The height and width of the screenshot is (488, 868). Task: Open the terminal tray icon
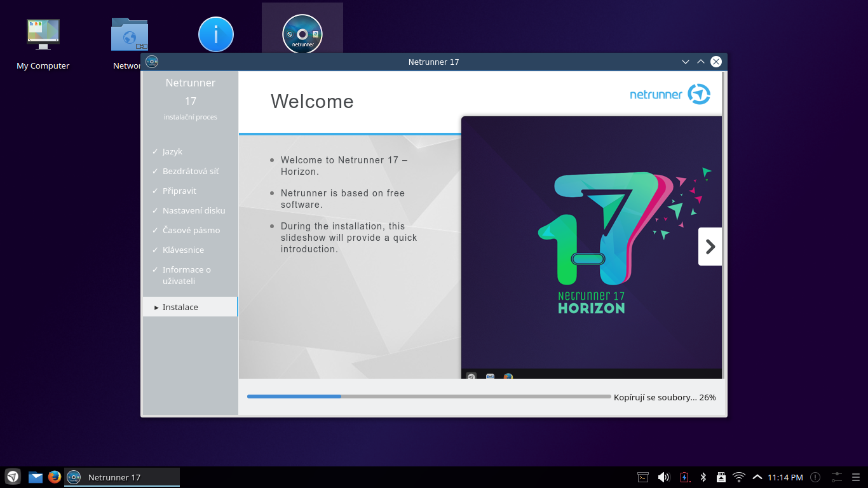pyautogui.click(x=643, y=477)
